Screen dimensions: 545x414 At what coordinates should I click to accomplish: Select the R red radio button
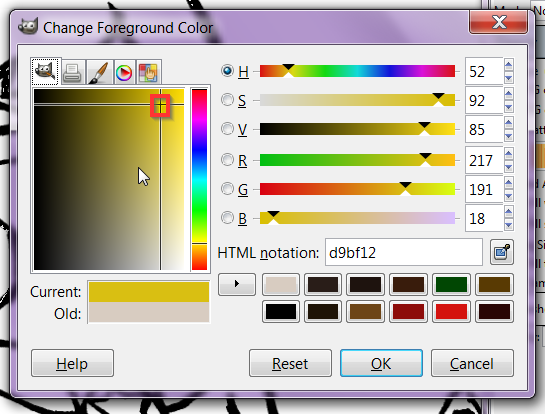pyautogui.click(x=227, y=160)
